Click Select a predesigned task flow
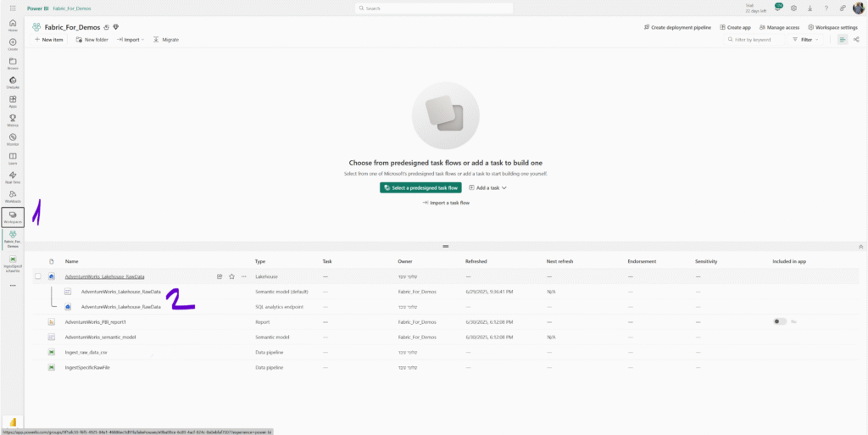Screen dimensions: 868x435 coord(420,188)
